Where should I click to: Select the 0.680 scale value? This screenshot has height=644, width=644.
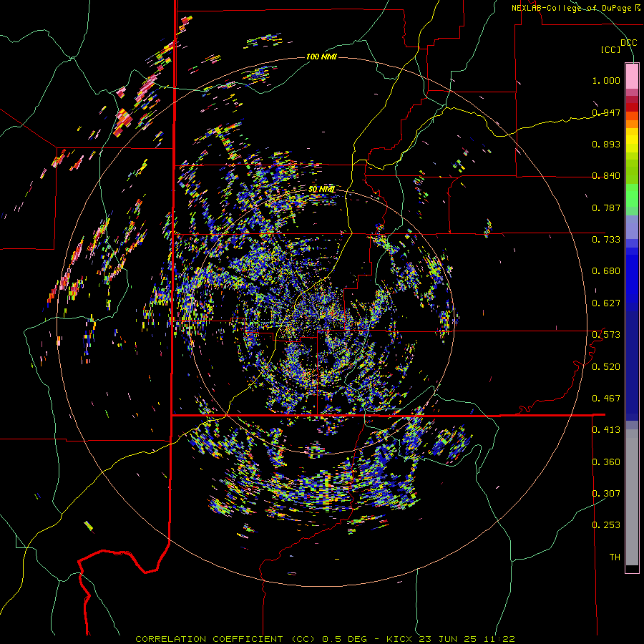[x=606, y=271]
